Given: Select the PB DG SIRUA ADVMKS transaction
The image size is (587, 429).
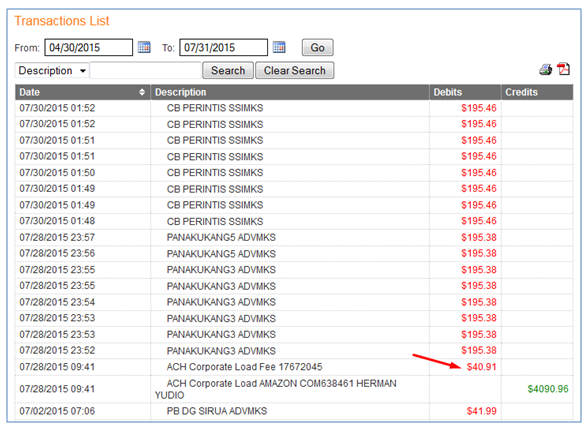Looking at the screenshot, I should point(294,411).
